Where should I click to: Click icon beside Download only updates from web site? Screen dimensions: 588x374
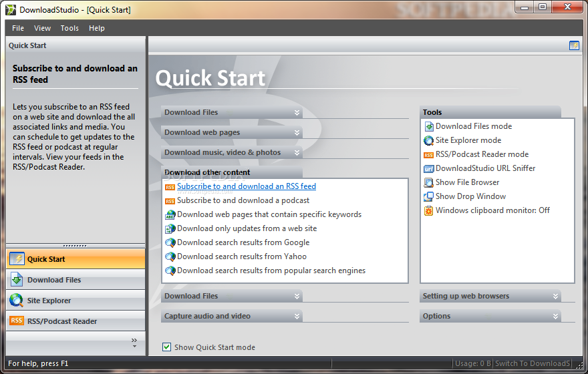170,228
